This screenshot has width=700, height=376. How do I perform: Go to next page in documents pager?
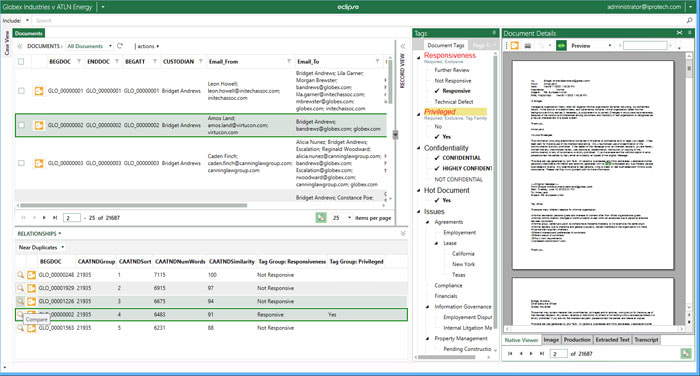(x=44, y=217)
